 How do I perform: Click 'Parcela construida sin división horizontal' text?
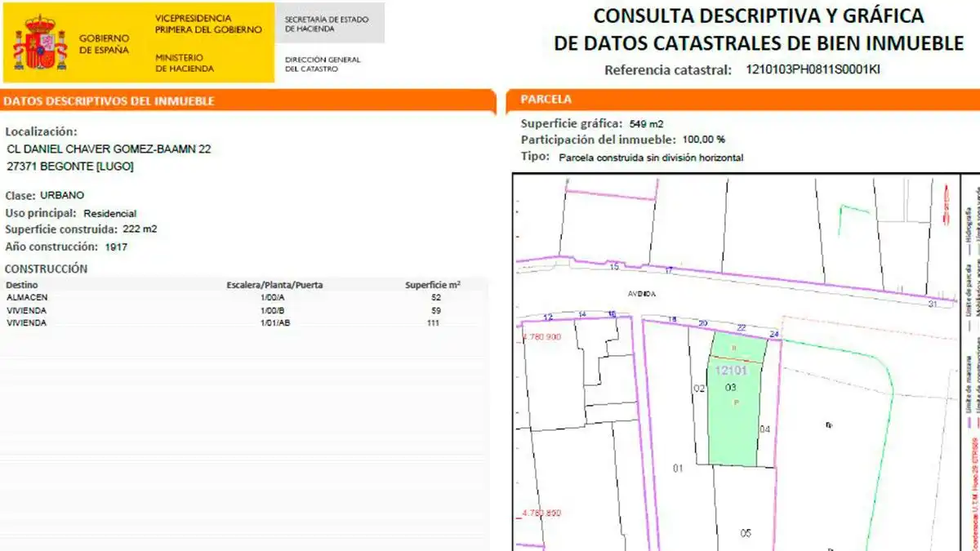pyautogui.click(x=651, y=158)
